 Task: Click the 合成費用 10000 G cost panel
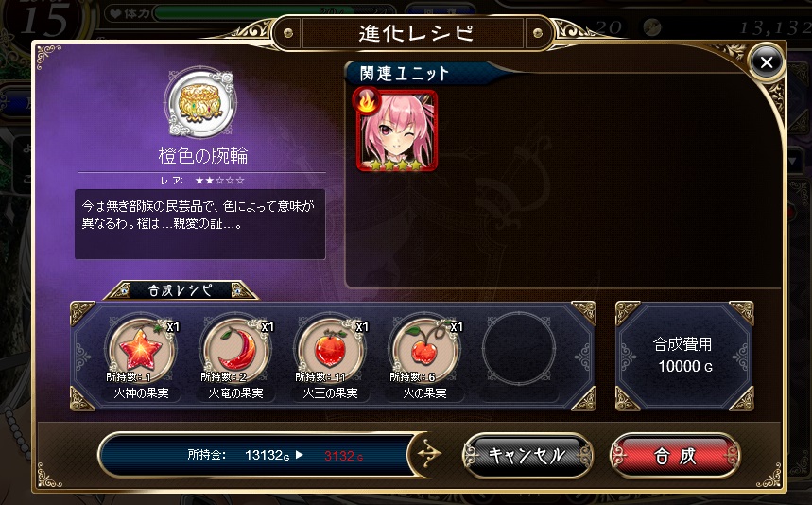(684, 356)
